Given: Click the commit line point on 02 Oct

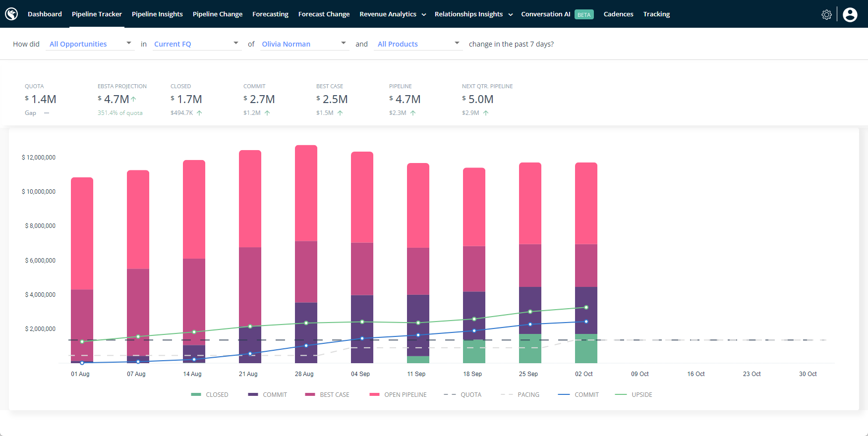Looking at the screenshot, I should pos(586,322).
